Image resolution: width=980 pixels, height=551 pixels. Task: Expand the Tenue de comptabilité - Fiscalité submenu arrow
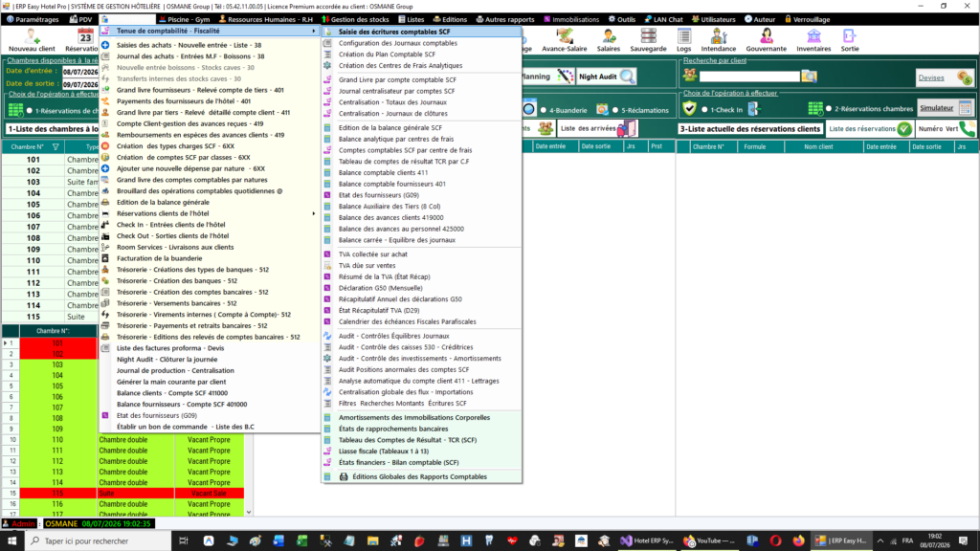[314, 31]
